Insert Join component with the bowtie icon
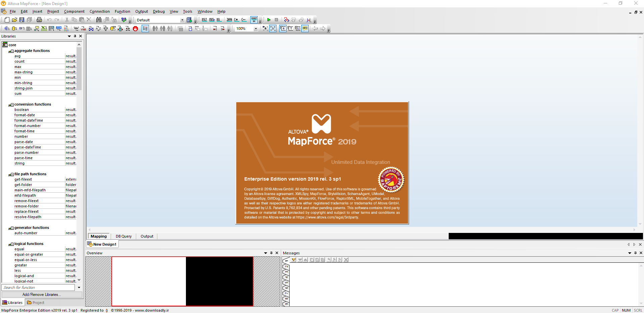644x313 pixels. click(x=91, y=28)
